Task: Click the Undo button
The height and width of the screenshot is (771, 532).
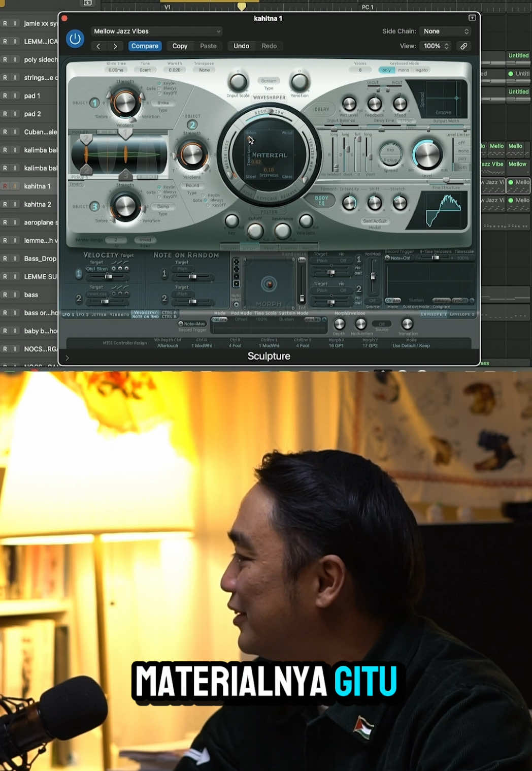Action: coord(241,46)
